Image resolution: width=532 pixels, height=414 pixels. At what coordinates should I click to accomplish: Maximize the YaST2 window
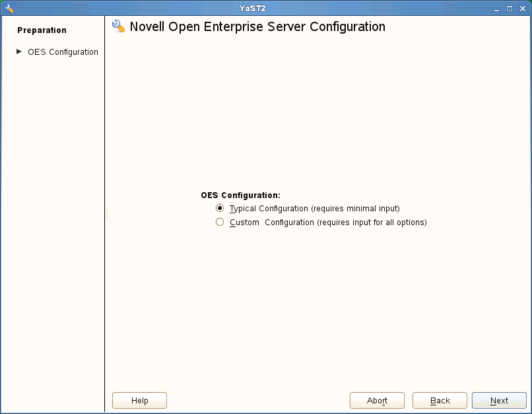[510, 9]
